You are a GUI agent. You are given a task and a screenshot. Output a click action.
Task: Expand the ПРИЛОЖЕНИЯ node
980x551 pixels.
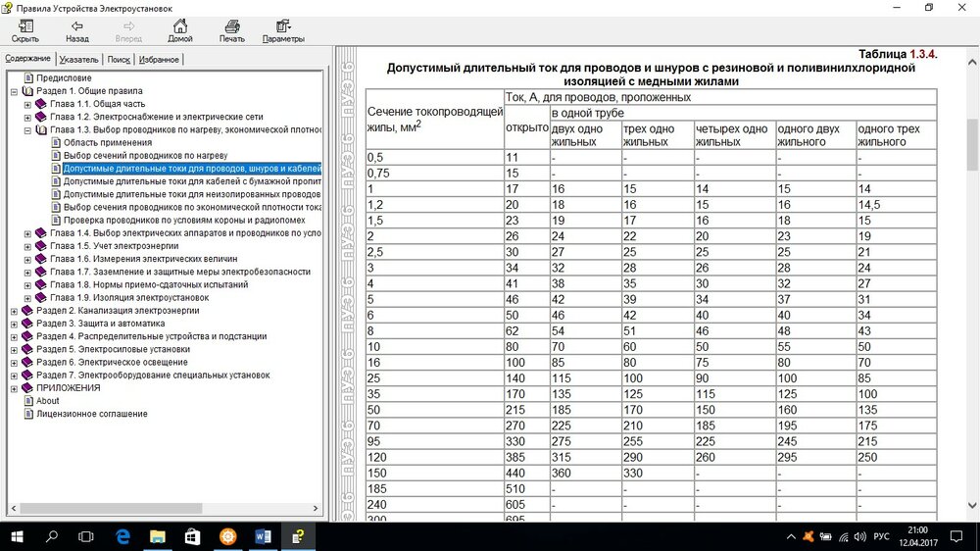click(x=14, y=388)
